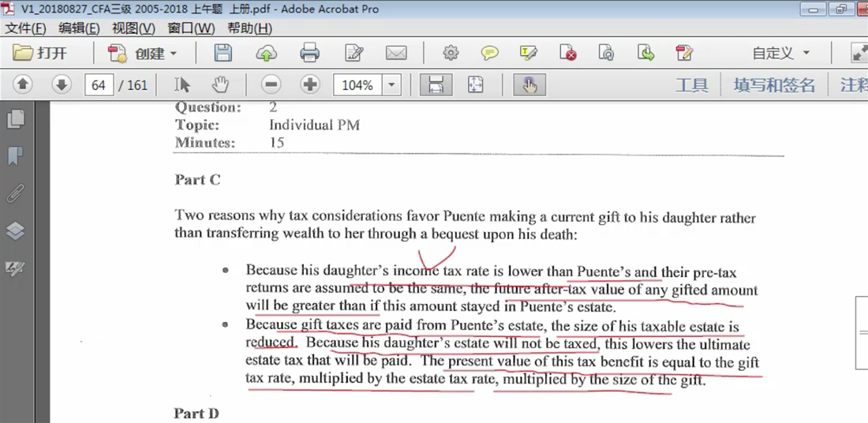Open the 填写和签名 panel
The height and width of the screenshot is (423, 868).
[773, 85]
